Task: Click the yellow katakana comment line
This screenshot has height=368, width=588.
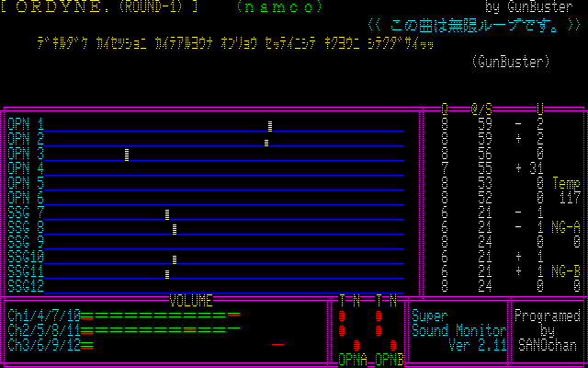Action: [x=235, y=43]
